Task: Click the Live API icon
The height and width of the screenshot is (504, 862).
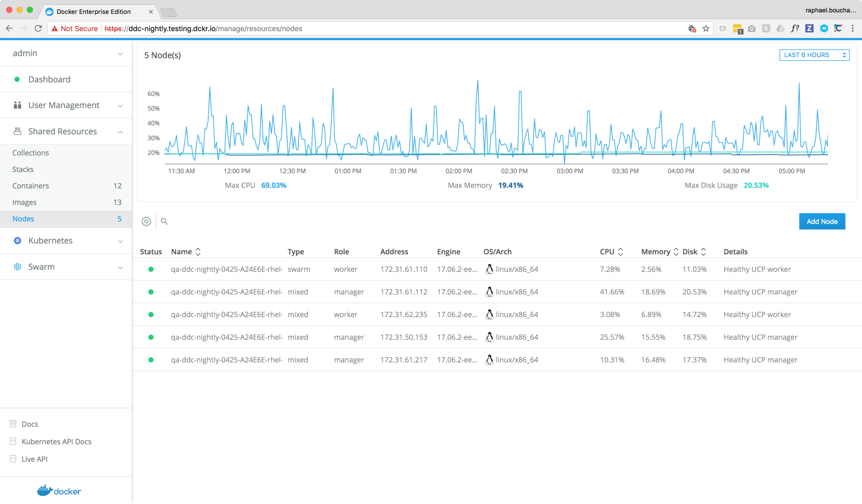Action: pos(13,459)
